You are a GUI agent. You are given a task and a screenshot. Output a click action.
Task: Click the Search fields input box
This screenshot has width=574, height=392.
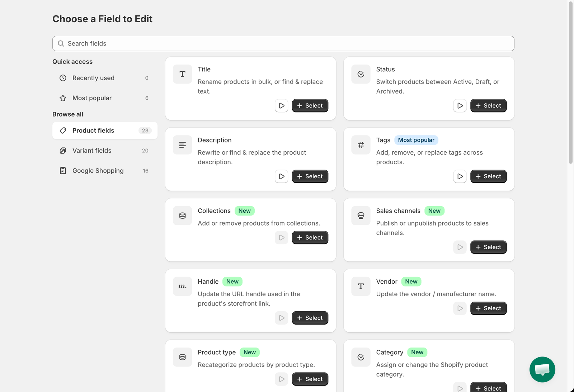tap(283, 43)
